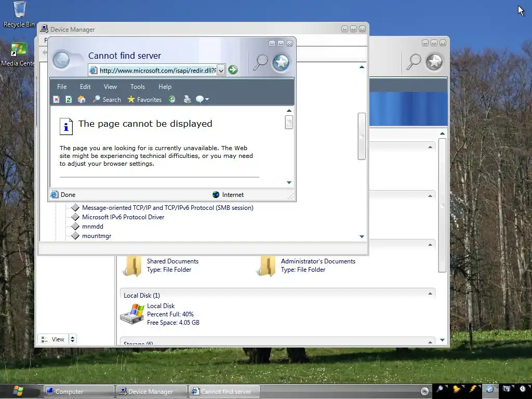Screen dimensions: 532x399
Task: Click Computer window scrollbar up arrow
Action: coord(442,134)
